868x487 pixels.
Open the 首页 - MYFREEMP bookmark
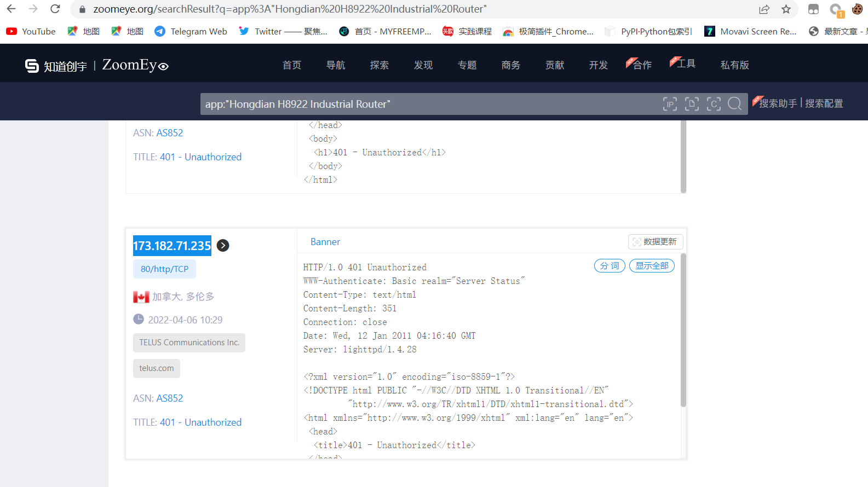pyautogui.click(x=385, y=31)
